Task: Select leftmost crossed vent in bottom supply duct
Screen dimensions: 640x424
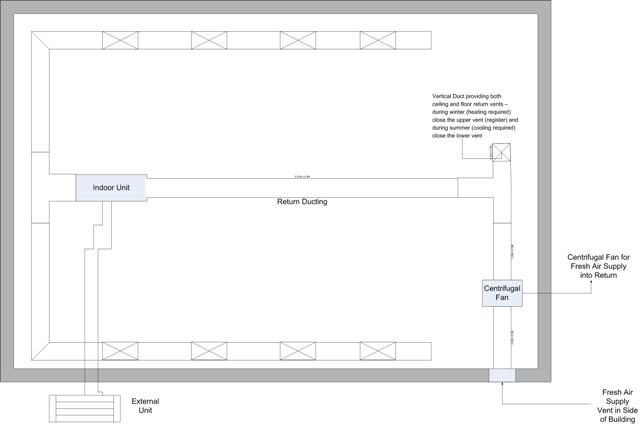Action: (120, 351)
